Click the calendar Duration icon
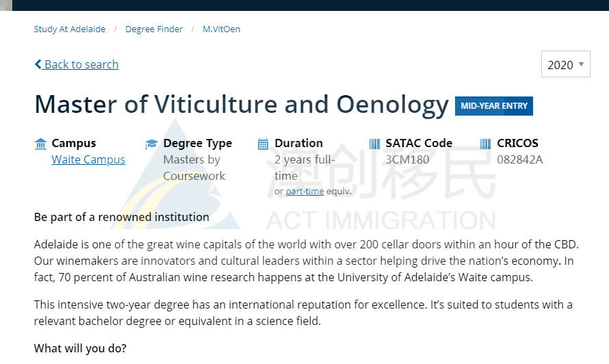The image size is (609, 364). (x=263, y=144)
